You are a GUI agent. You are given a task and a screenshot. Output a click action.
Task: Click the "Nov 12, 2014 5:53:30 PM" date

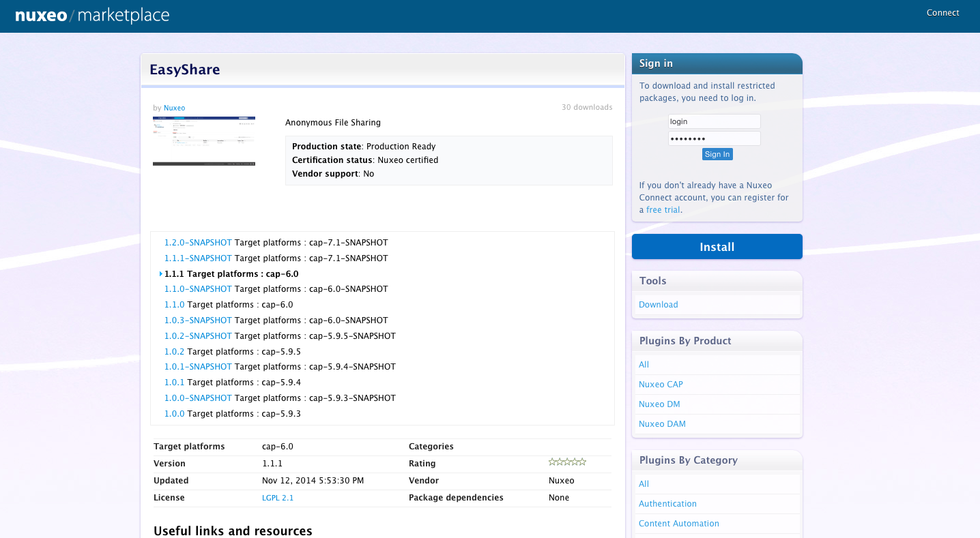313,481
